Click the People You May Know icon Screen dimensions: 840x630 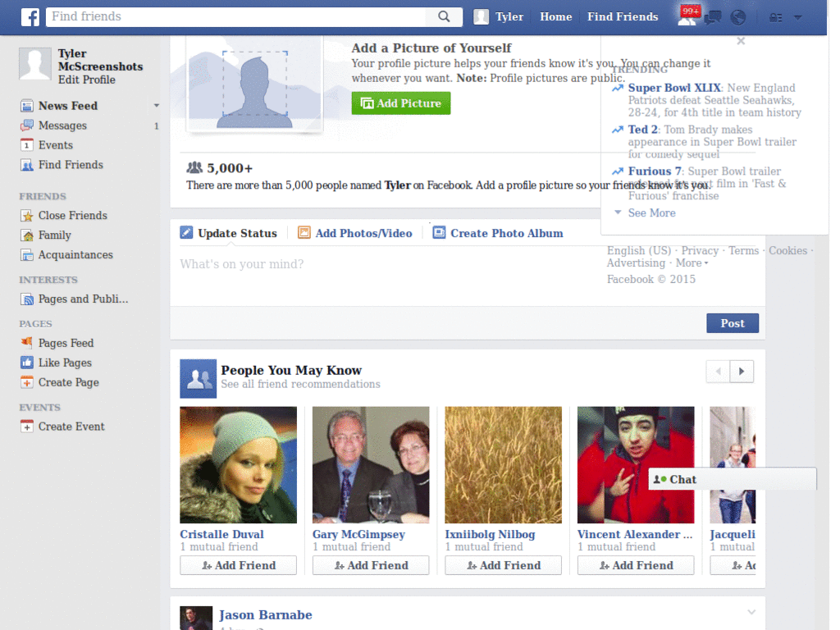pos(199,379)
